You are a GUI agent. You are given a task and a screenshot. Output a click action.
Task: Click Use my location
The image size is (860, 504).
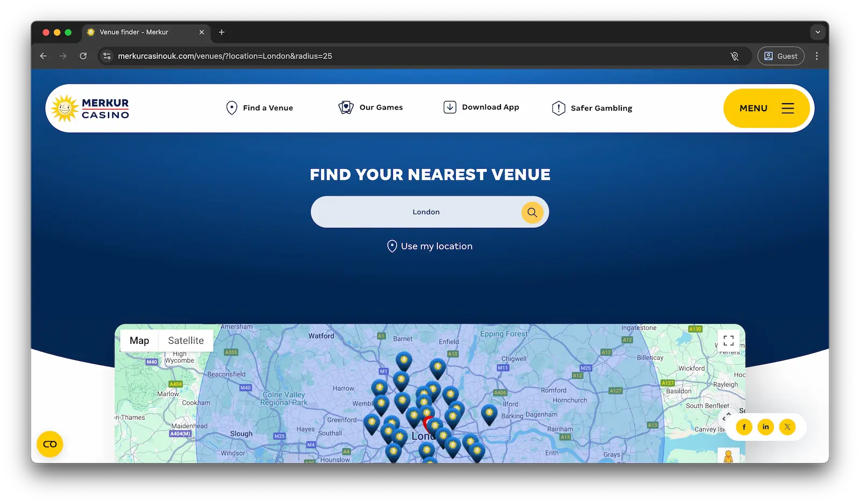[x=430, y=246]
